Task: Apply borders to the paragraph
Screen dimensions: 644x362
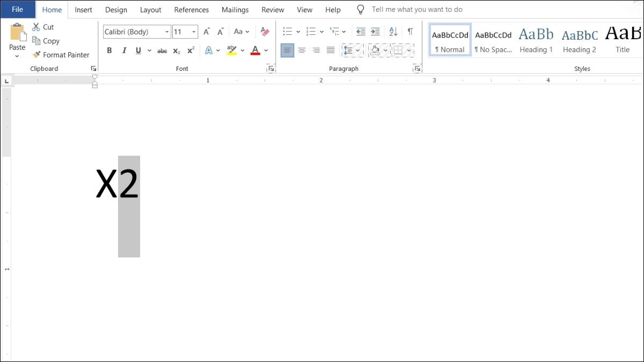Action: coord(398,51)
